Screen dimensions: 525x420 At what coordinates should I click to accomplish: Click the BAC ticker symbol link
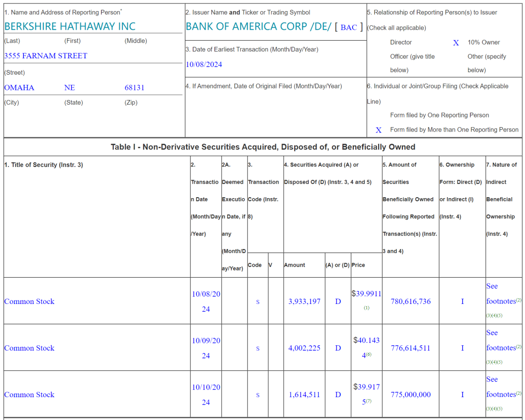349,27
